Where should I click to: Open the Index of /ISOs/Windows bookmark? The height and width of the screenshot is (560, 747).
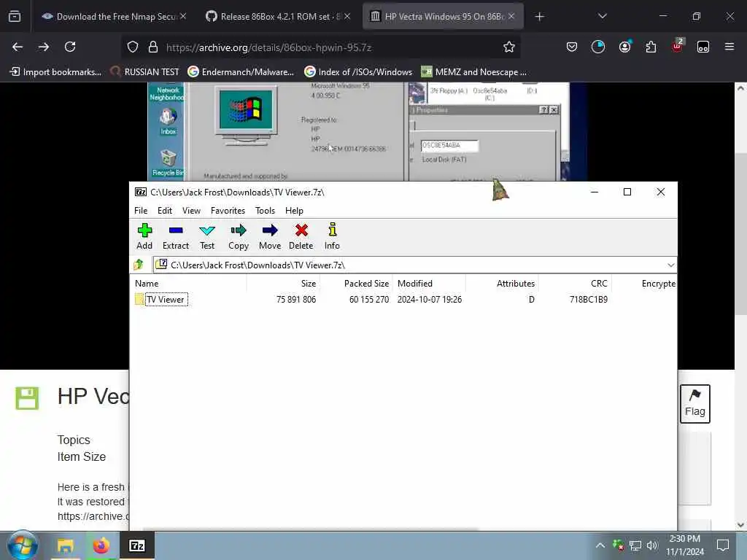358,72
